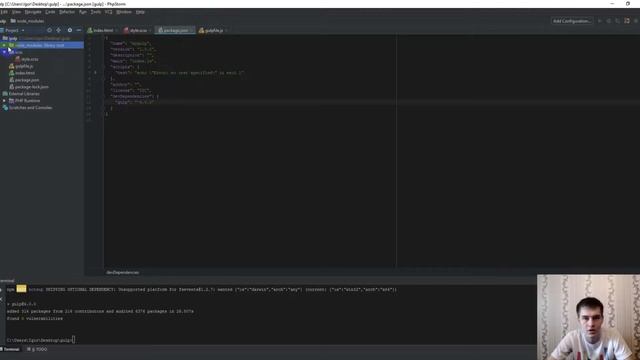Close the gulpfile.js tab
The image size is (640, 360).
click(226, 31)
